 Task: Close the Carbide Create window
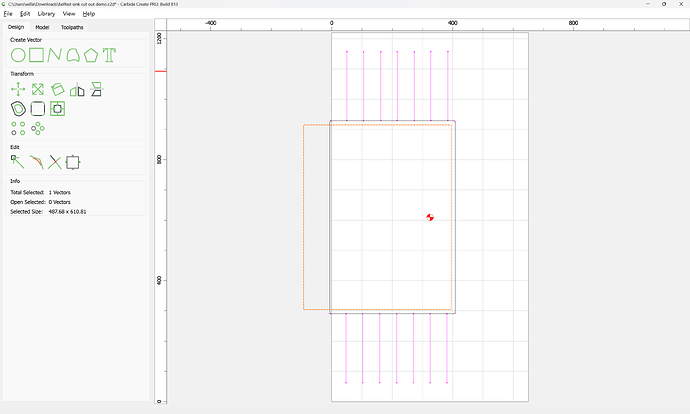(x=681, y=4)
